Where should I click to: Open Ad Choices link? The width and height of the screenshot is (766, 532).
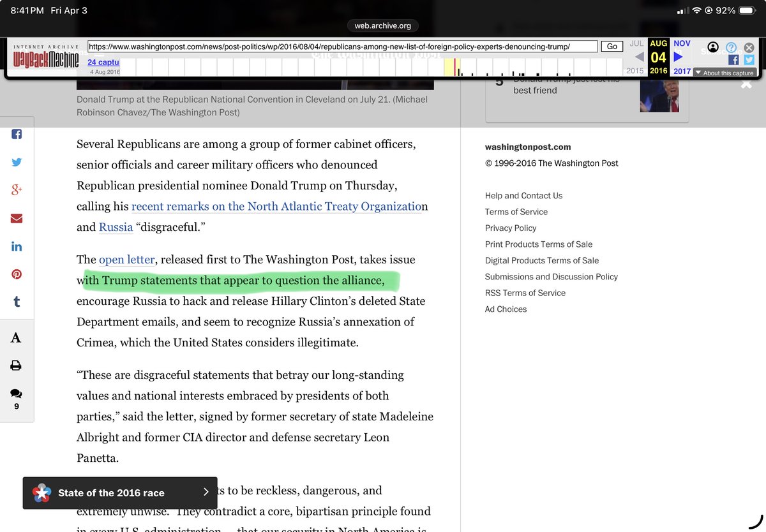point(506,309)
